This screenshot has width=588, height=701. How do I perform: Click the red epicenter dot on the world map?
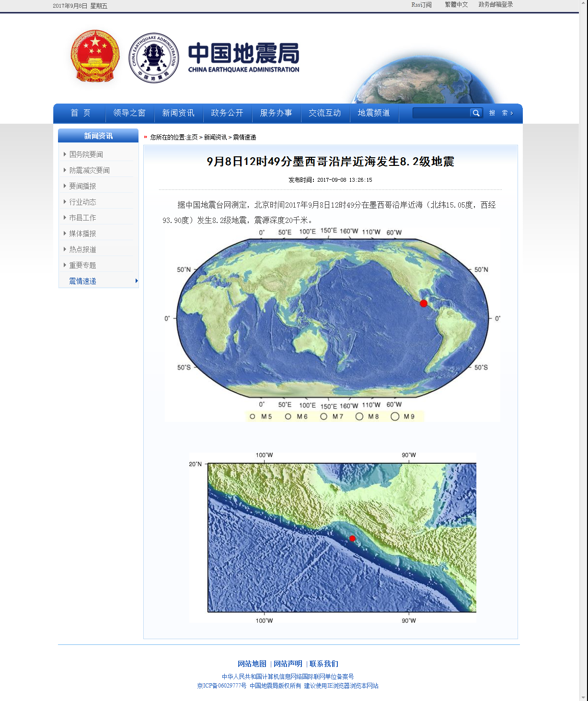[x=424, y=304]
